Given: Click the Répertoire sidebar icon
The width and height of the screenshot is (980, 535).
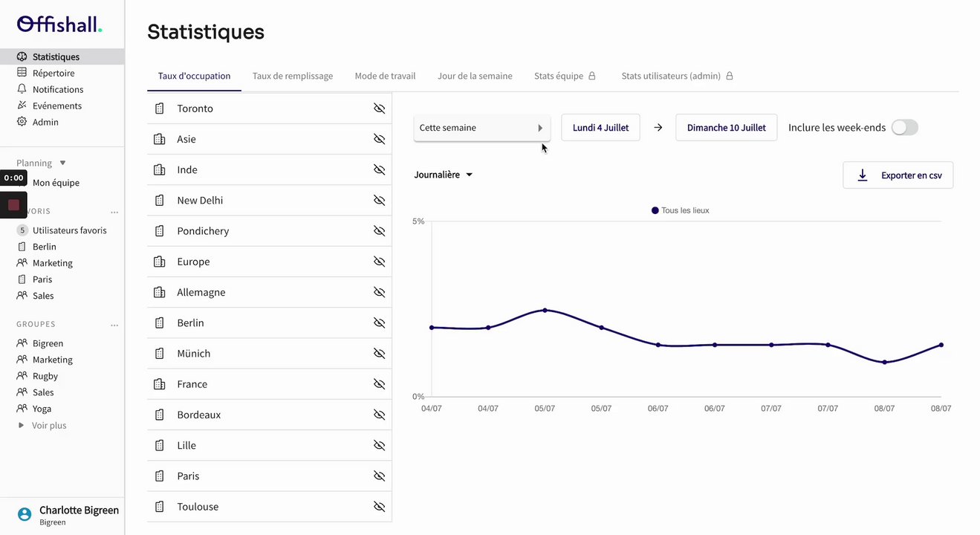Looking at the screenshot, I should 22,73.
